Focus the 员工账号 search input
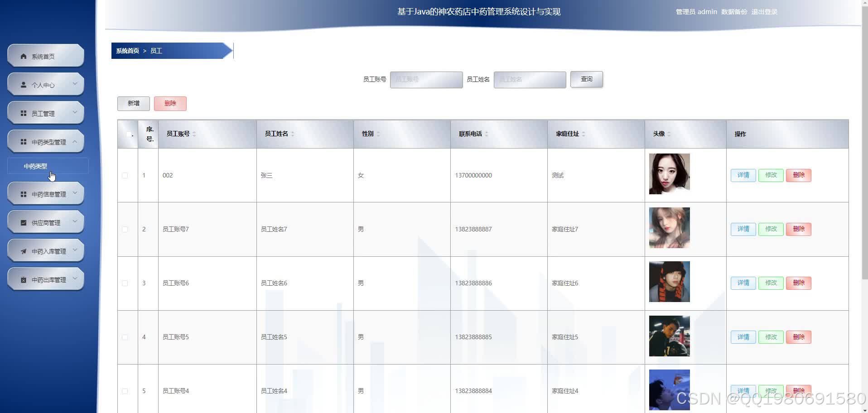The image size is (868, 413). [x=426, y=79]
